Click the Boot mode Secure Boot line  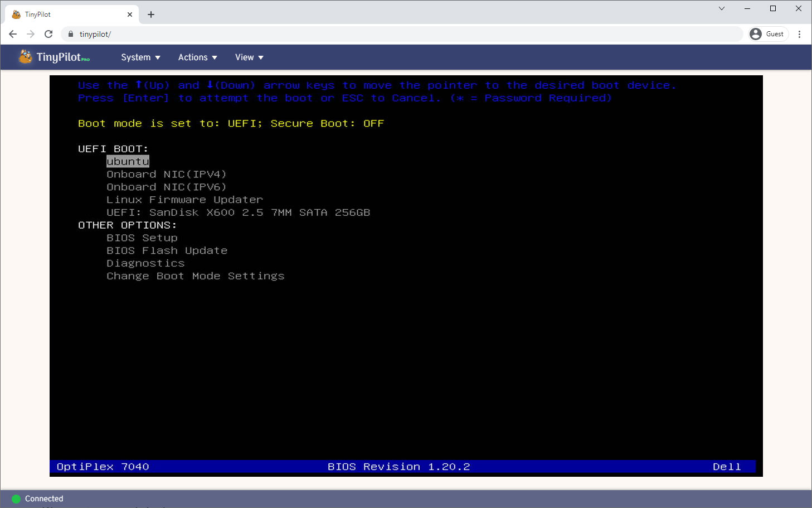point(231,123)
